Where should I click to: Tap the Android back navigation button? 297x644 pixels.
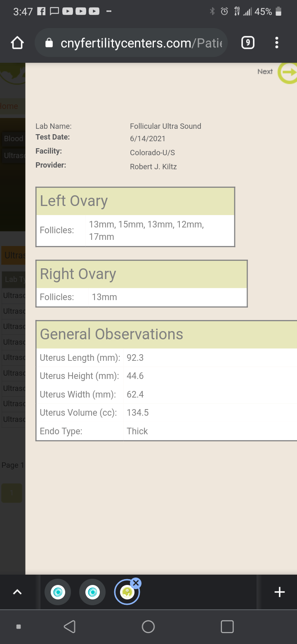coord(70,627)
